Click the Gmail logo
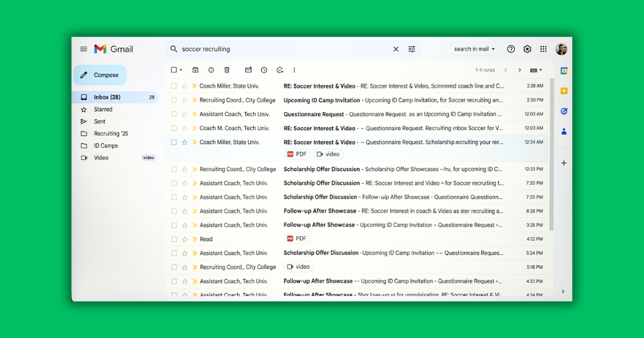Viewport: 644px width, 338px height. point(114,49)
